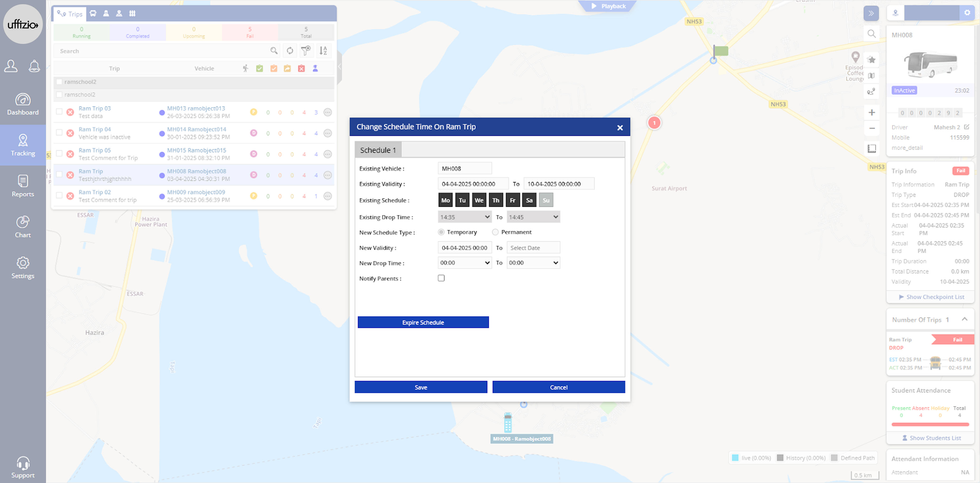Viewport: 980px width, 483px height.
Task: Click the Expire Schedule button
Action: pyautogui.click(x=423, y=322)
